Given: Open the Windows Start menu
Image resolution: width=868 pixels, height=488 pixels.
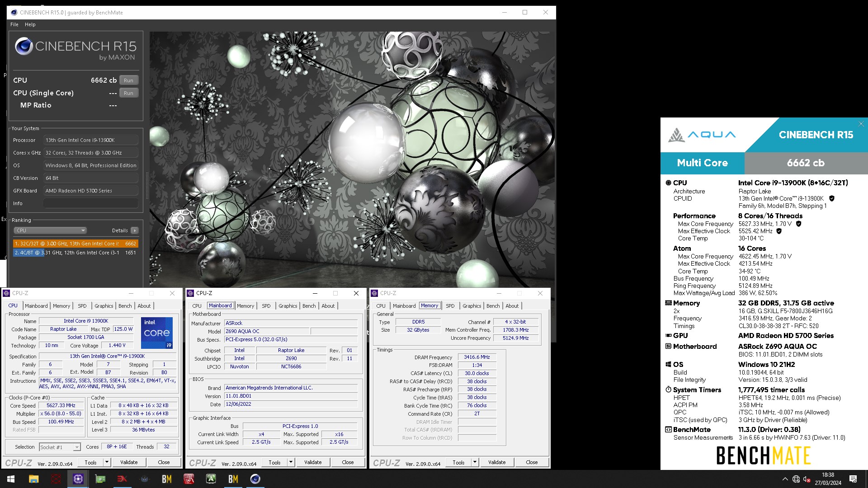Looking at the screenshot, I should tap(11, 479).
